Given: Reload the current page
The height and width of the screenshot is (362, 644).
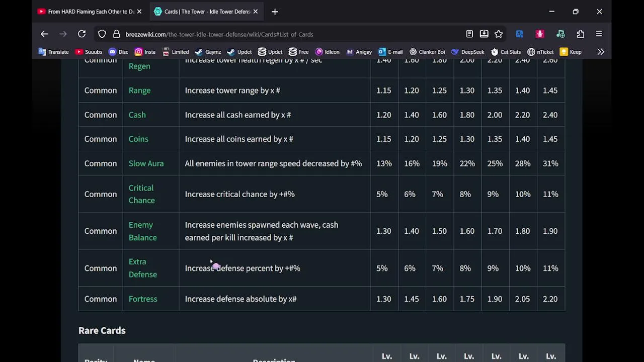Looking at the screenshot, I should (x=82, y=34).
